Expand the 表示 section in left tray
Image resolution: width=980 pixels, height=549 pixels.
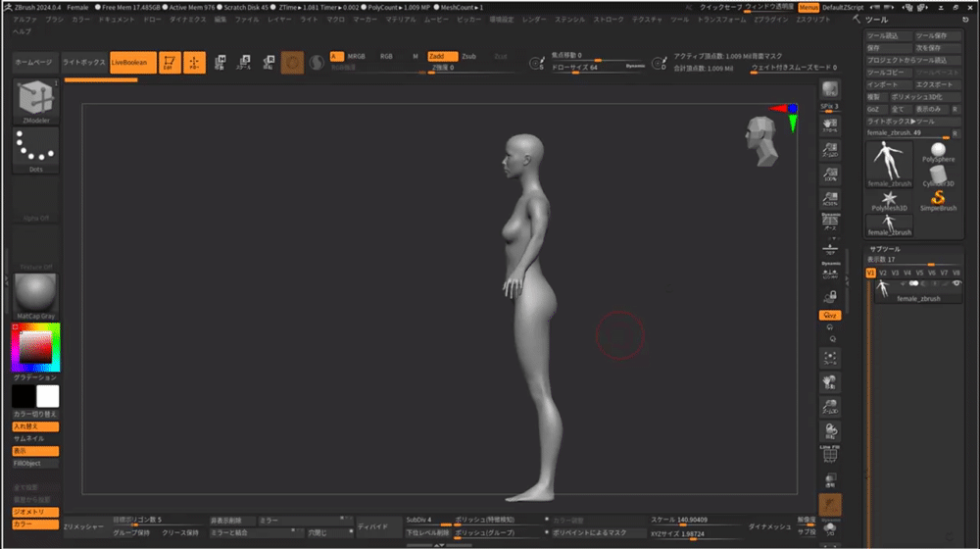pyautogui.click(x=35, y=451)
